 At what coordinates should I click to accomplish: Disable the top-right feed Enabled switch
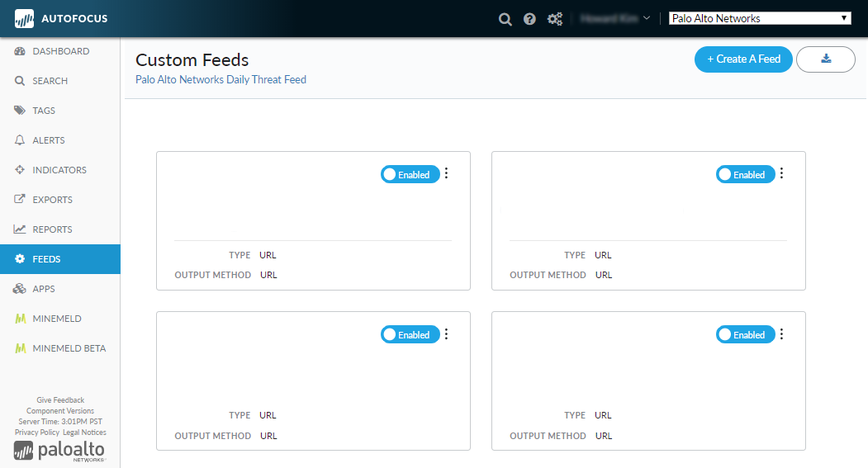click(x=746, y=174)
